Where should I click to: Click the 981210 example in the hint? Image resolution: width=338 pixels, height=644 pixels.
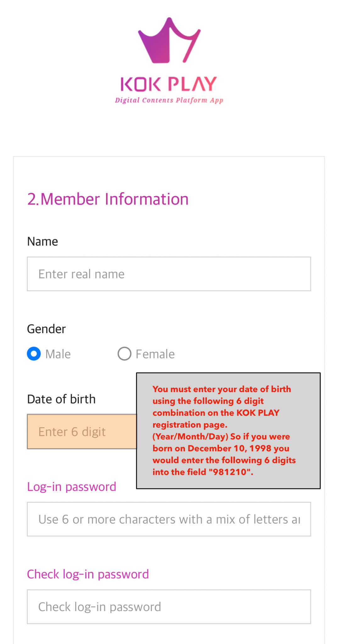(x=231, y=472)
